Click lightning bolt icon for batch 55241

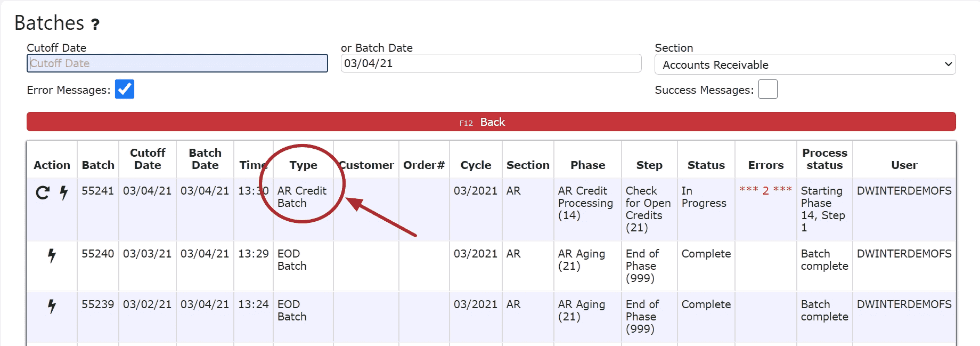tap(64, 192)
